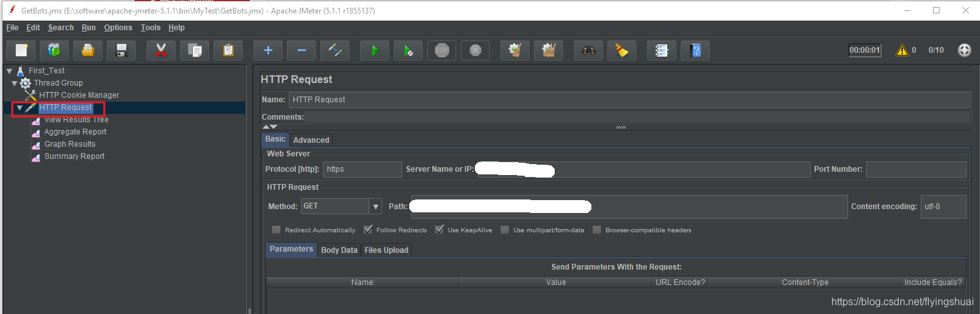Switch to the Files Upload tab

coord(386,250)
